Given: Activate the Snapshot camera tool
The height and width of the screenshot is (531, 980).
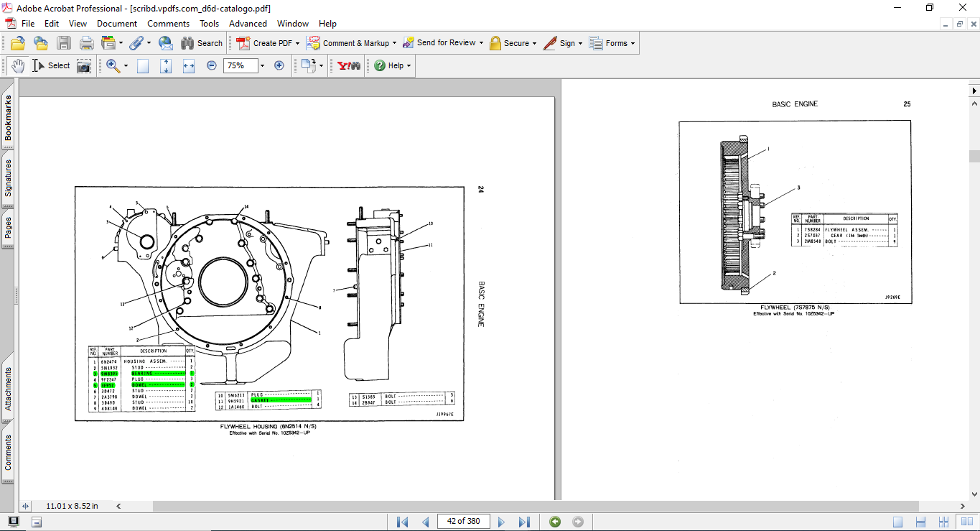Looking at the screenshot, I should pyautogui.click(x=84, y=65).
